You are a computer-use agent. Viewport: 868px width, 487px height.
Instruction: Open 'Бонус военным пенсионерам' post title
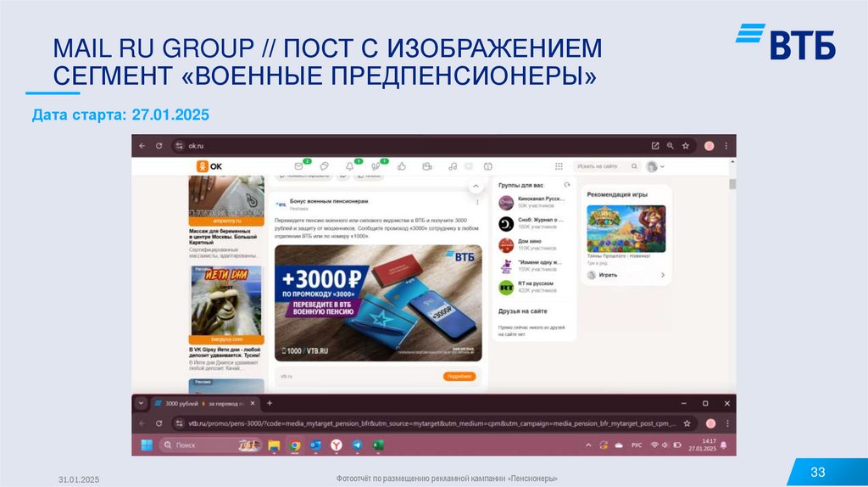coord(329,201)
